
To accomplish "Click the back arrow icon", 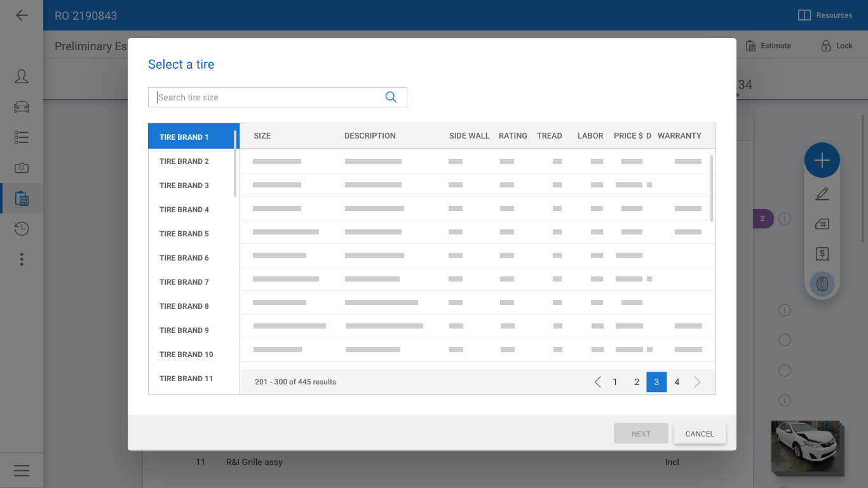I will (x=22, y=15).
